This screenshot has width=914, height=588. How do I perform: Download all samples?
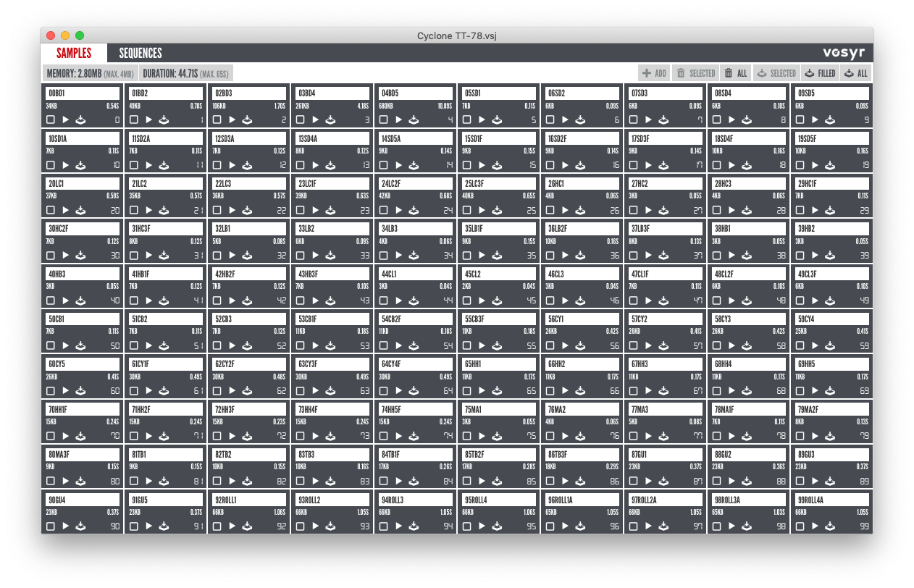point(856,73)
